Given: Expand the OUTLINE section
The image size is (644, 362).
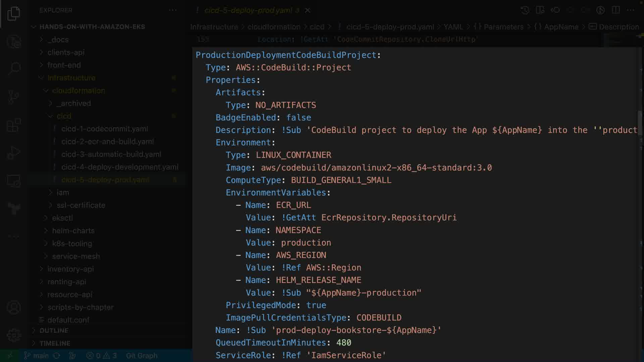Looking at the screenshot, I should point(54,330).
